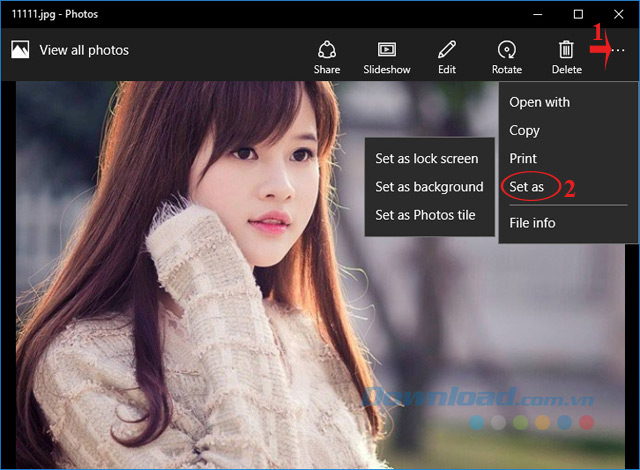Start the Slideshow
The image size is (640, 470).
click(x=386, y=56)
